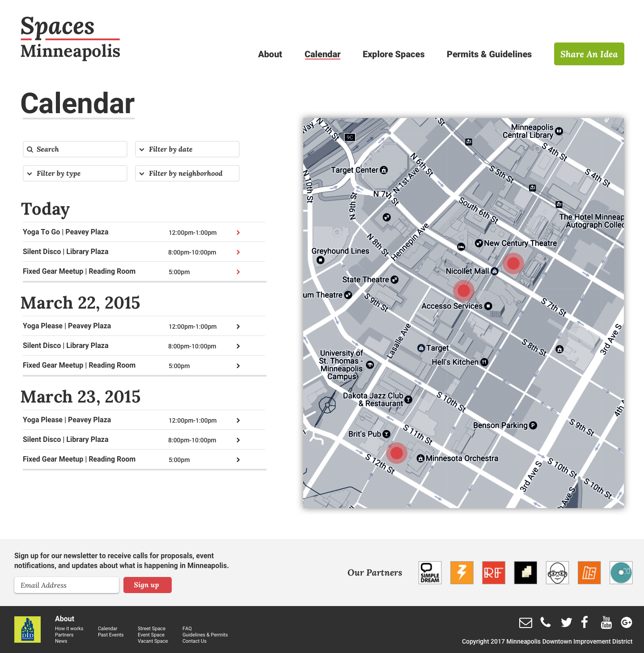Click the phone icon in footer
The height and width of the screenshot is (653, 644).
[546, 622]
